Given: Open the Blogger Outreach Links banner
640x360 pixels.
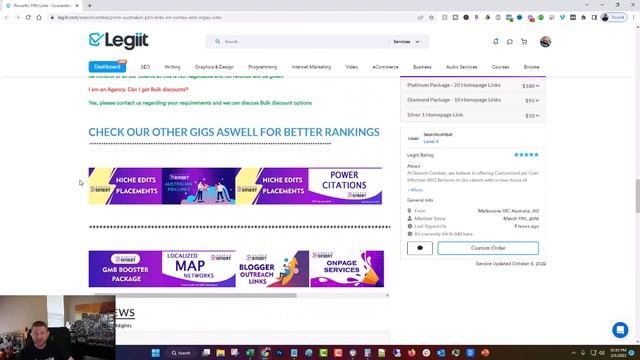Looking at the screenshot, I should (x=273, y=269).
